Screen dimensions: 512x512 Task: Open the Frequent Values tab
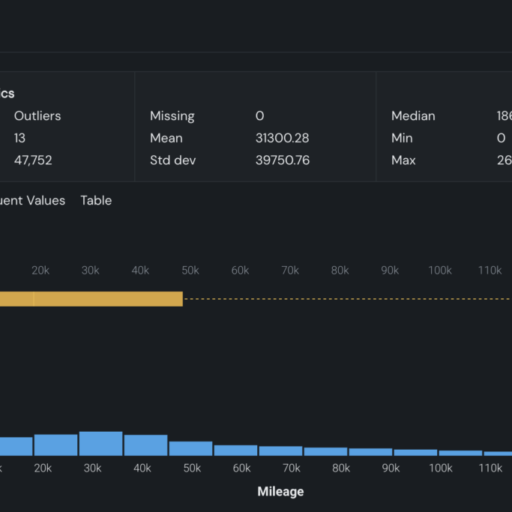pos(32,200)
